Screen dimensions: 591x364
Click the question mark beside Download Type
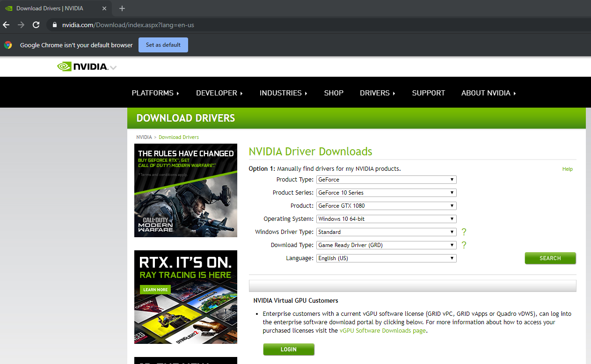[464, 245]
